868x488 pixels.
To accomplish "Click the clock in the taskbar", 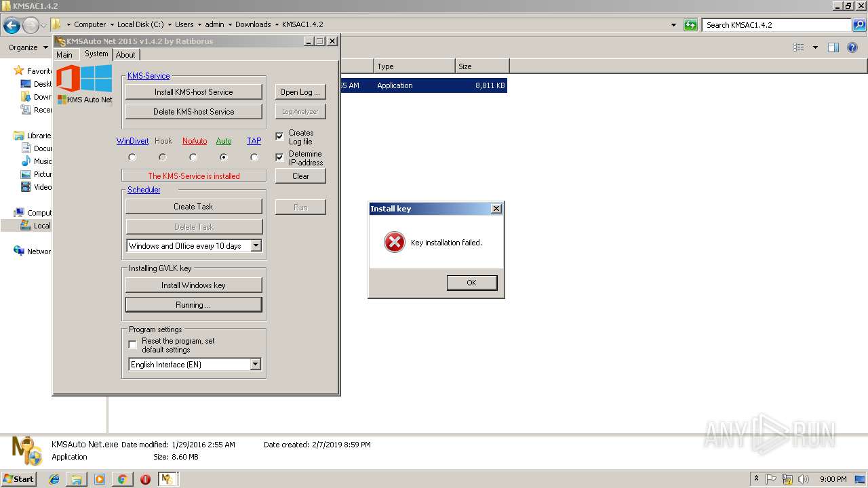I will [x=833, y=479].
